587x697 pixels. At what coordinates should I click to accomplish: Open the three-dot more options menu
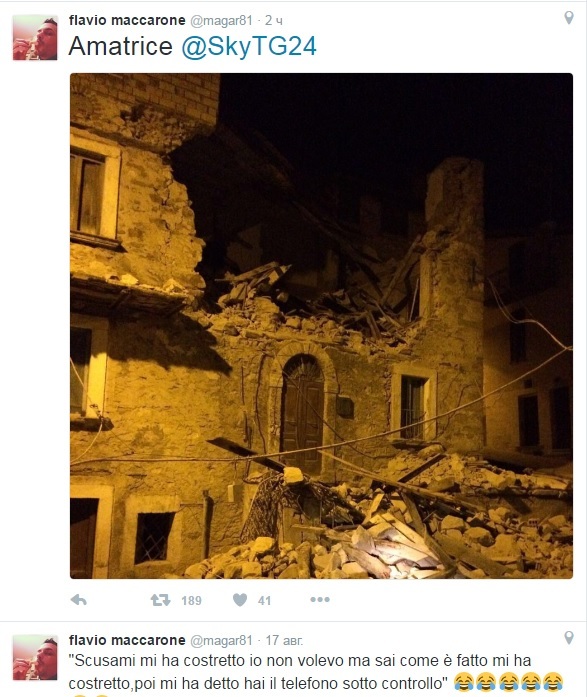(x=320, y=600)
